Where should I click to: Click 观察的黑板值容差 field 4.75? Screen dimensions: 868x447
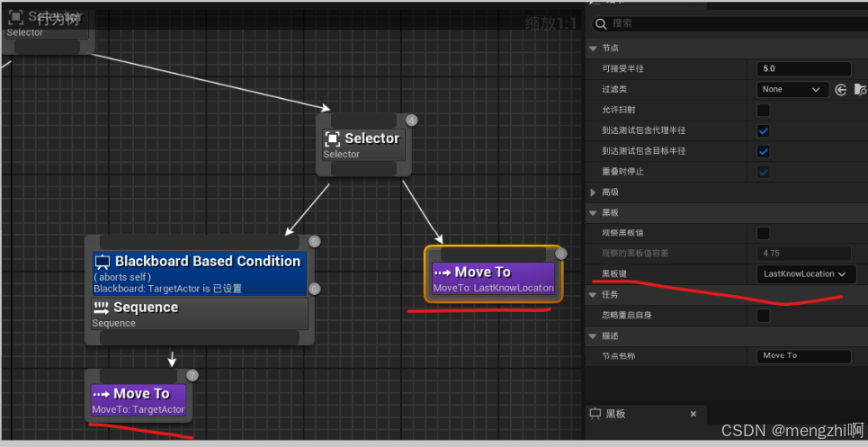point(803,254)
